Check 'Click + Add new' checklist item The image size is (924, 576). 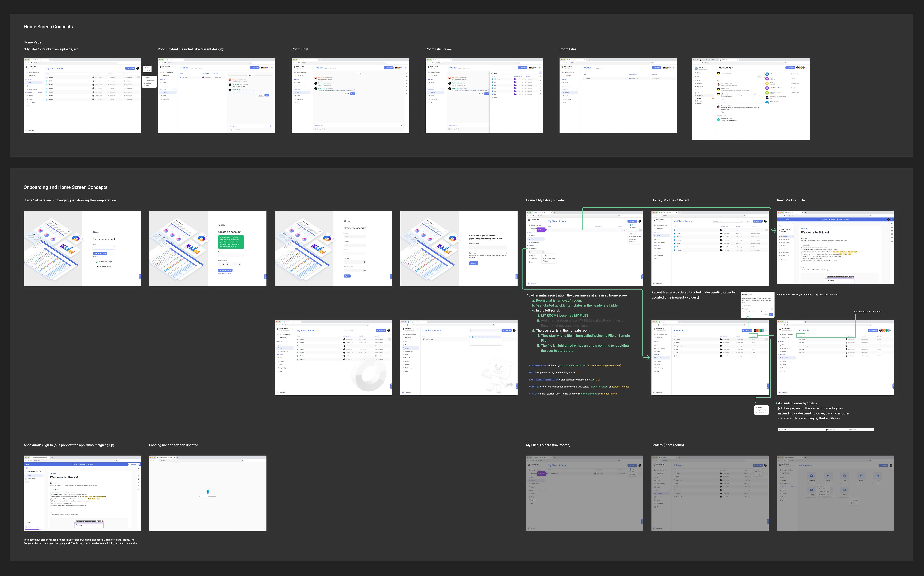tap(802, 249)
